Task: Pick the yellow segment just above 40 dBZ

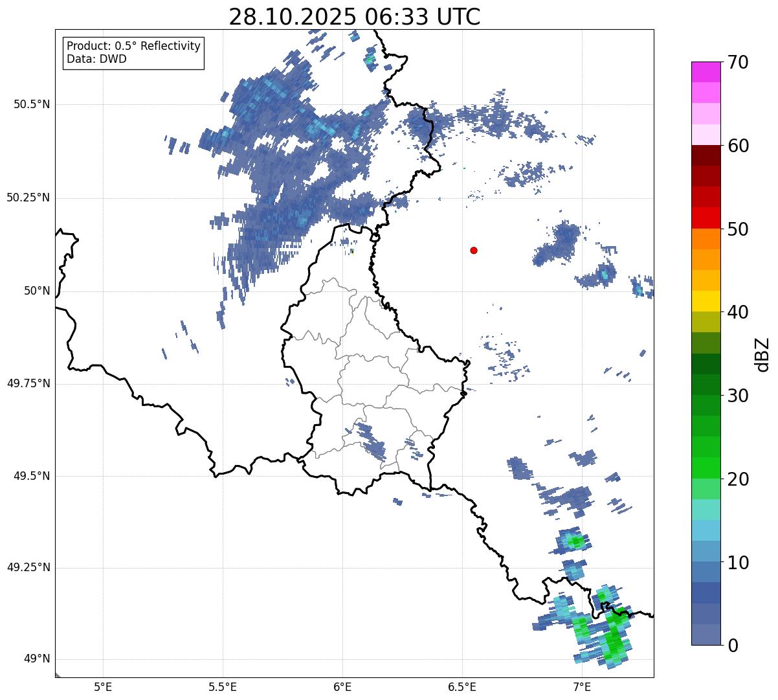Action: click(706, 302)
